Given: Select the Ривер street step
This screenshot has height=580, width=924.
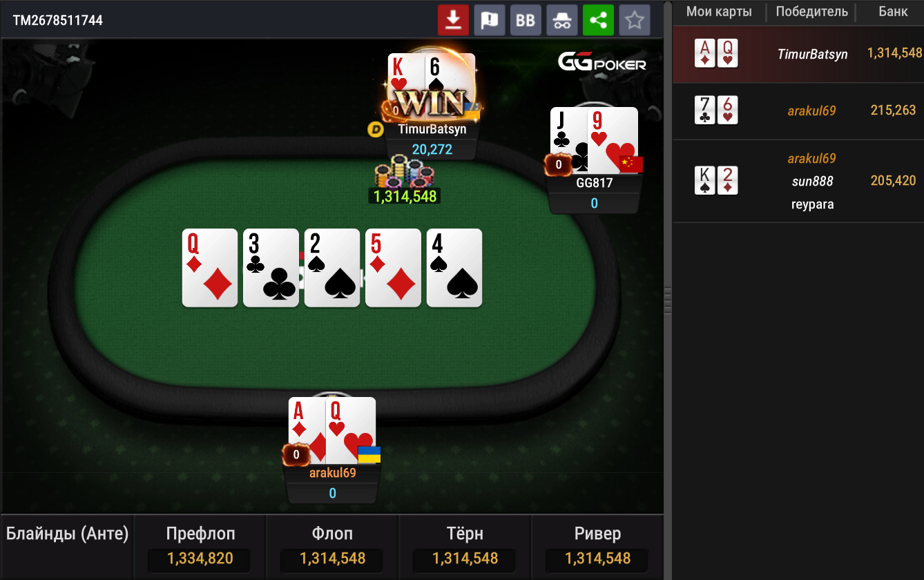Looking at the screenshot, I should [597, 547].
